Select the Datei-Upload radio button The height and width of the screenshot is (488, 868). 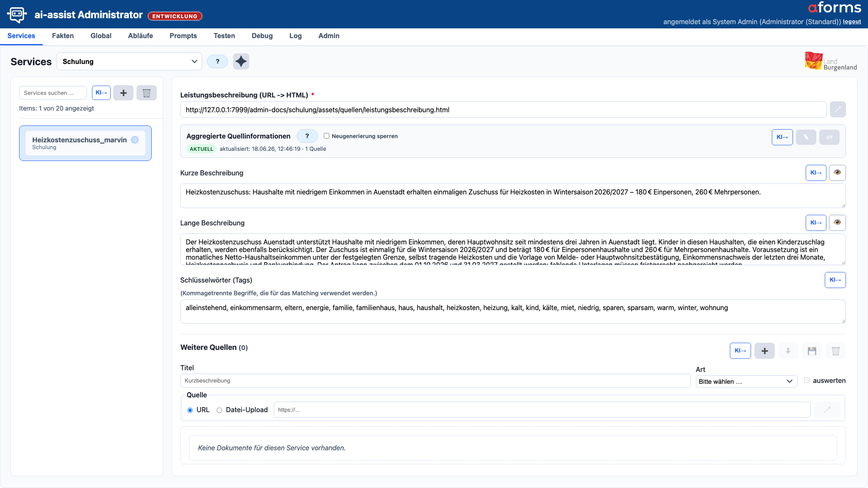tap(220, 410)
